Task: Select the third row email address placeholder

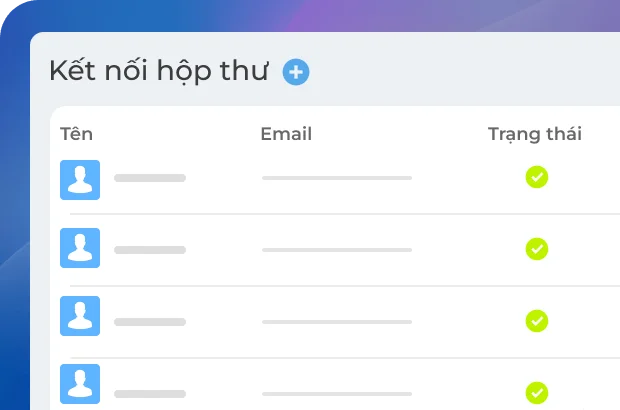Action: pyautogui.click(x=337, y=322)
